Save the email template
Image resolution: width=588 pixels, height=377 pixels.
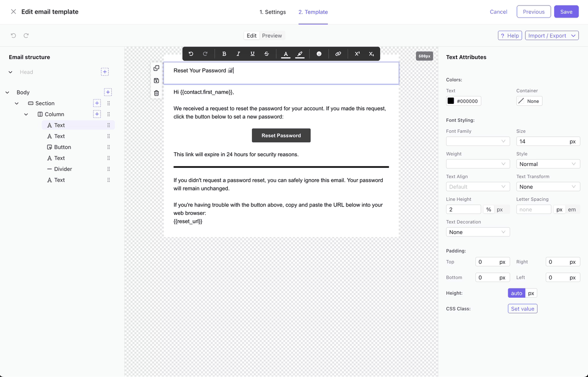click(566, 12)
